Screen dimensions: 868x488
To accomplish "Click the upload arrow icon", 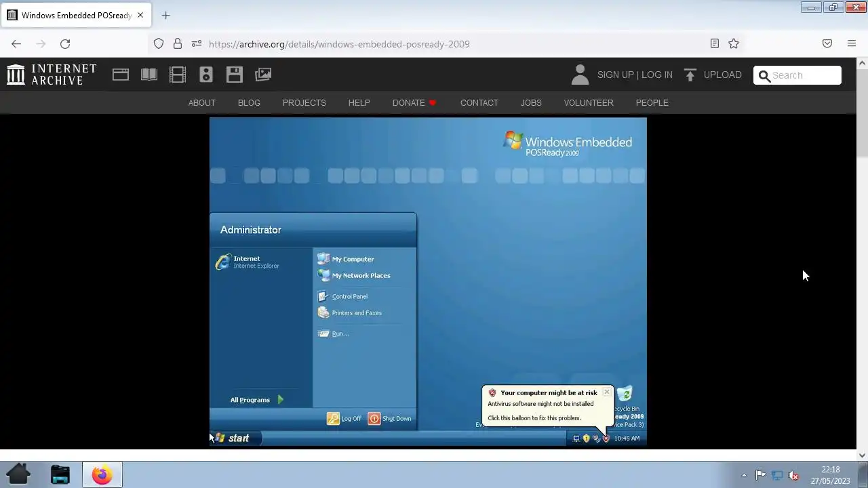I will (x=690, y=75).
